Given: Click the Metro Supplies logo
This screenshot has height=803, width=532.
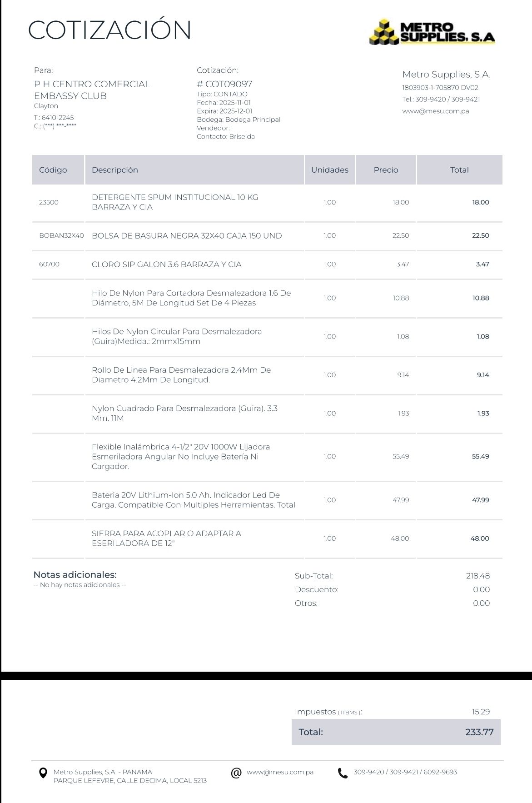Looking at the screenshot, I should [x=432, y=32].
